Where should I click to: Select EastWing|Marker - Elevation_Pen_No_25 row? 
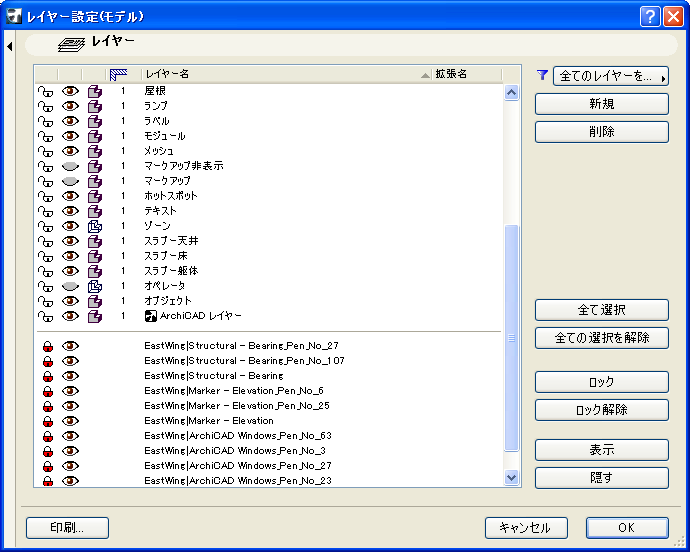(x=237, y=406)
